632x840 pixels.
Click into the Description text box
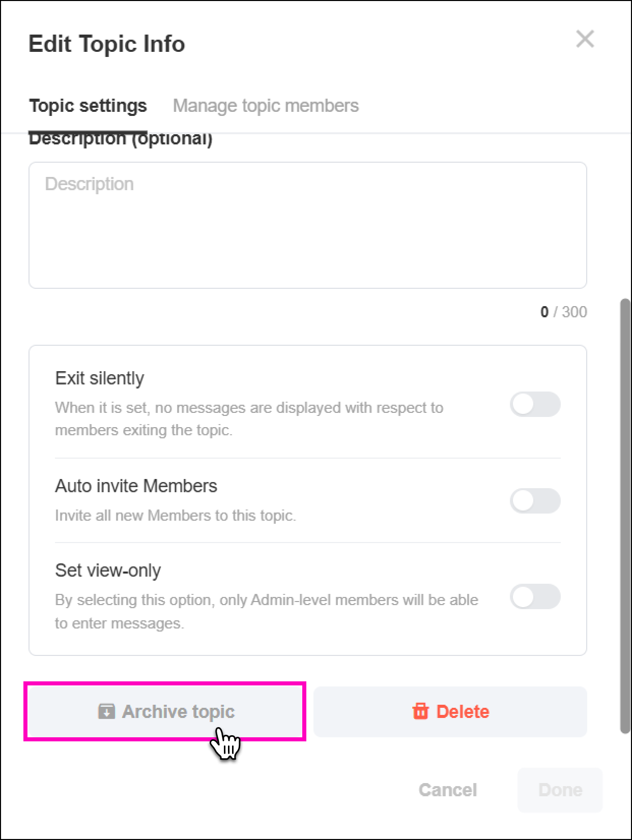tap(307, 225)
